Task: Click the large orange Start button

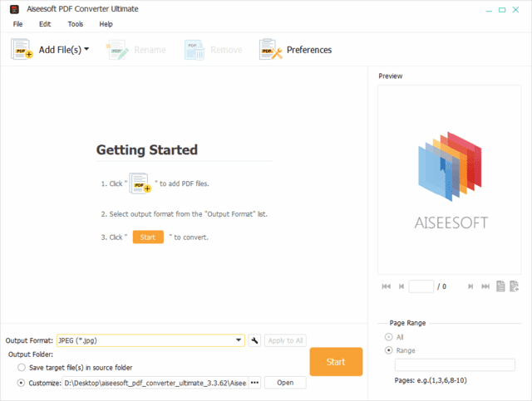Action: pos(336,362)
